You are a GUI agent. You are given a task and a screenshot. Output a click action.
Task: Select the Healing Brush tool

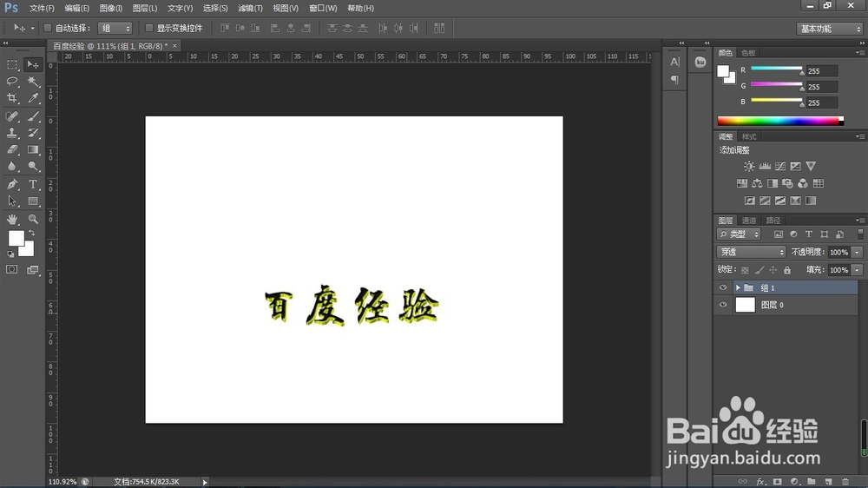pyautogui.click(x=12, y=116)
